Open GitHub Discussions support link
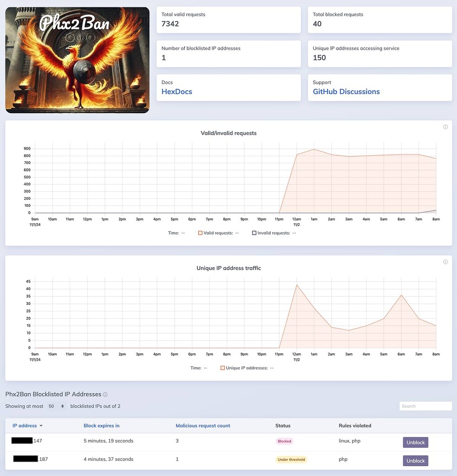This screenshot has height=476, width=457. (346, 92)
